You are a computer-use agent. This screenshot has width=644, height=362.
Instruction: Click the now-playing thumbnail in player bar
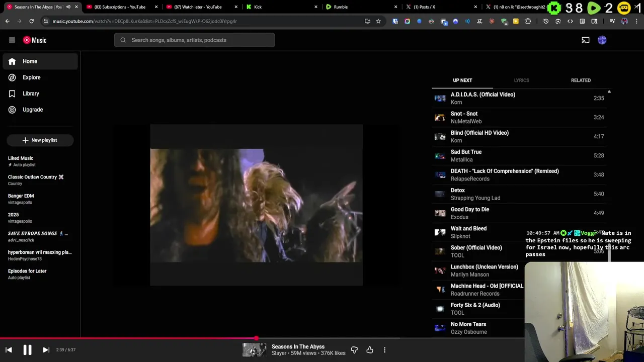click(255, 350)
